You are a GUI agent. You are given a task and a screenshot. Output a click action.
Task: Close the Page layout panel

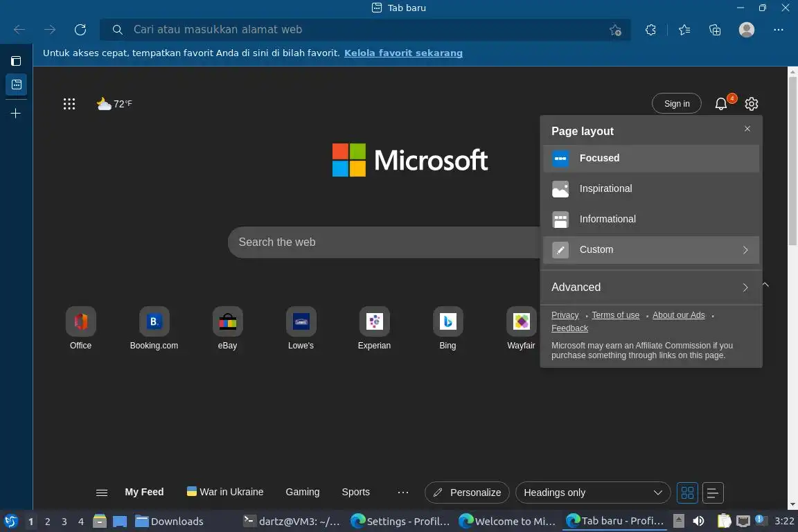pos(747,129)
